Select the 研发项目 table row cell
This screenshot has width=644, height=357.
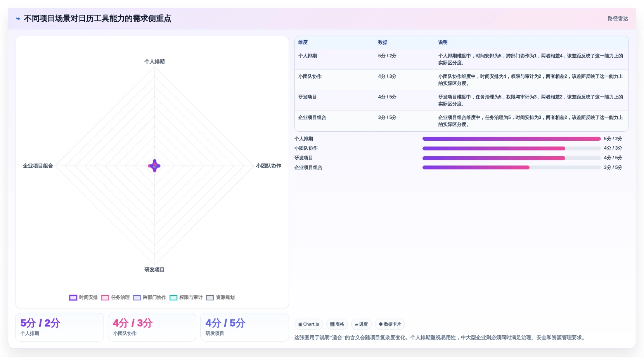(x=308, y=97)
